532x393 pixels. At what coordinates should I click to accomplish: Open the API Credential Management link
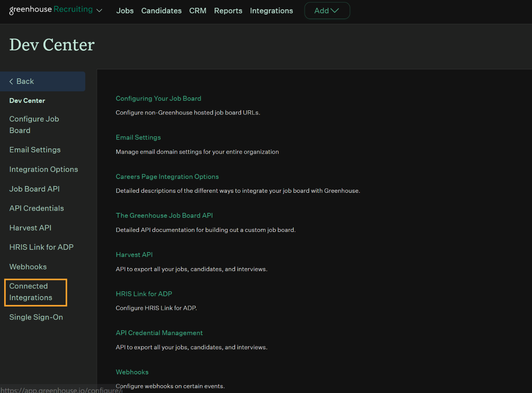tap(159, 333)
